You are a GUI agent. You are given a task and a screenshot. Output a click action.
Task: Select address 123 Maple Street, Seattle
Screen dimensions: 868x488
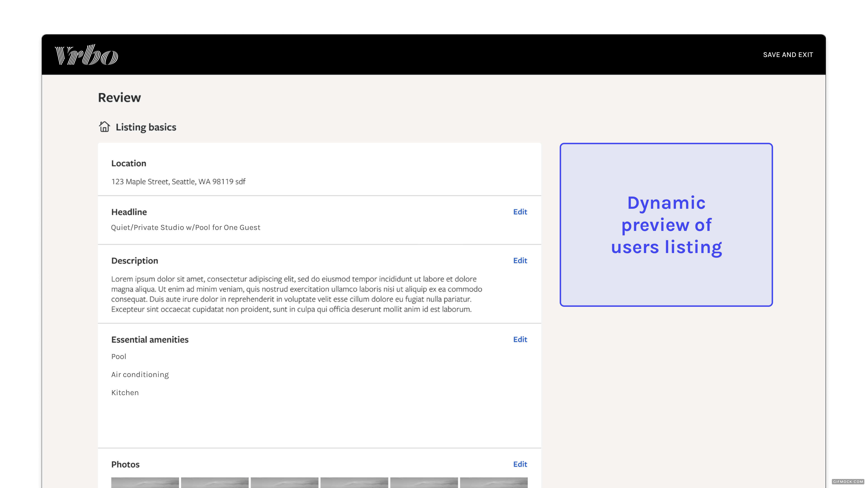179,181
